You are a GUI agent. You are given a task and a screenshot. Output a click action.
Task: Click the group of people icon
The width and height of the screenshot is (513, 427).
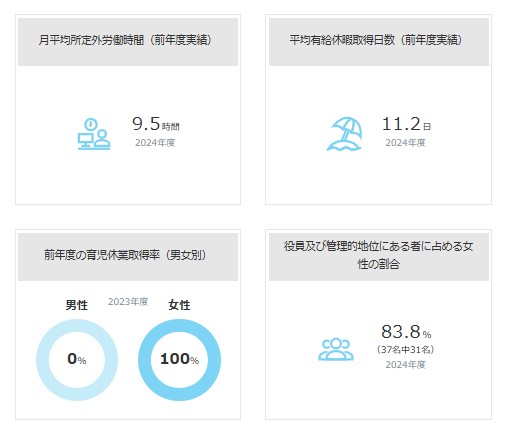click(x=336, y=349)
